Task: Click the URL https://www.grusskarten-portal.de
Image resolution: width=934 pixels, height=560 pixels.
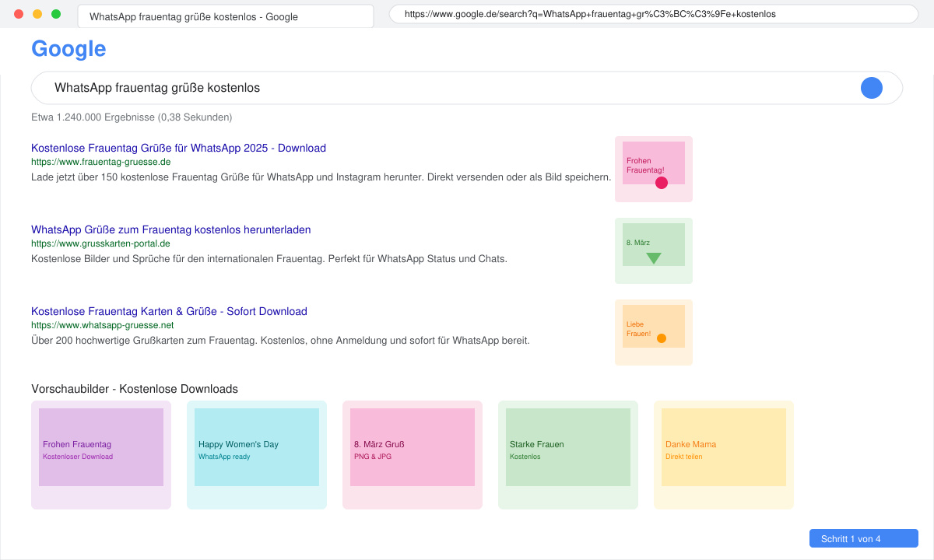Action: (100, 243)
